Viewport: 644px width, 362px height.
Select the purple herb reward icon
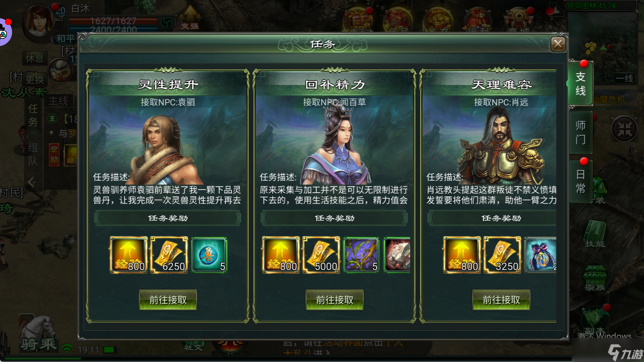tap(361, 255)
